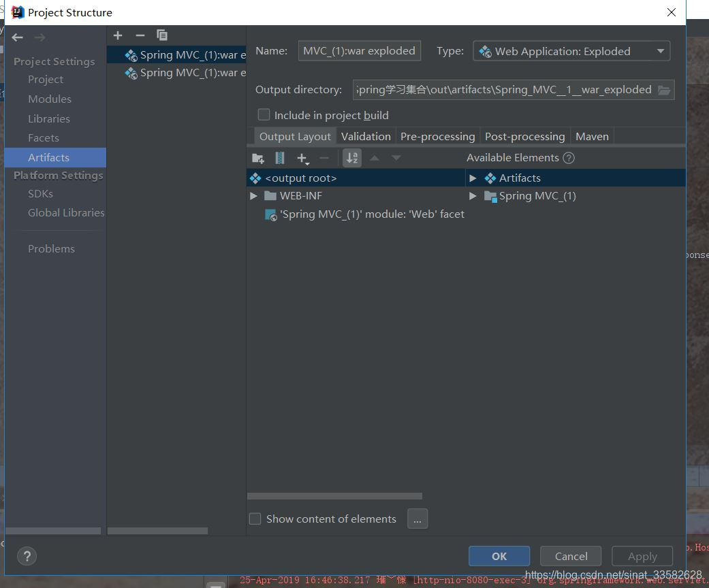Image resolution: width=709 pixels, height=588 pixels.
Task: Open Libraries settings
Action: (49, 119)
